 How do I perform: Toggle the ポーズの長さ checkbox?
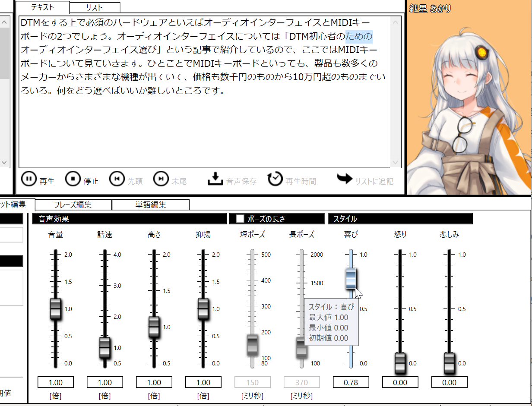pyautogui.click(x=240, y=219)
